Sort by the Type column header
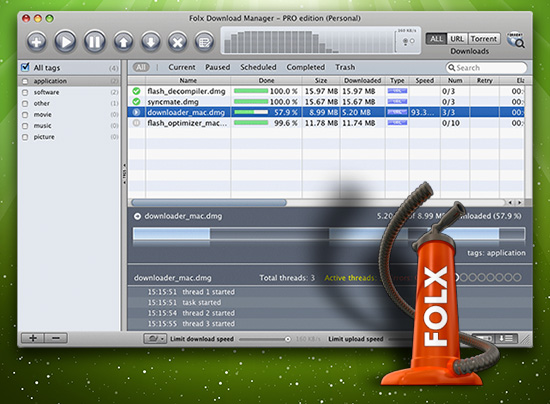 397,80
